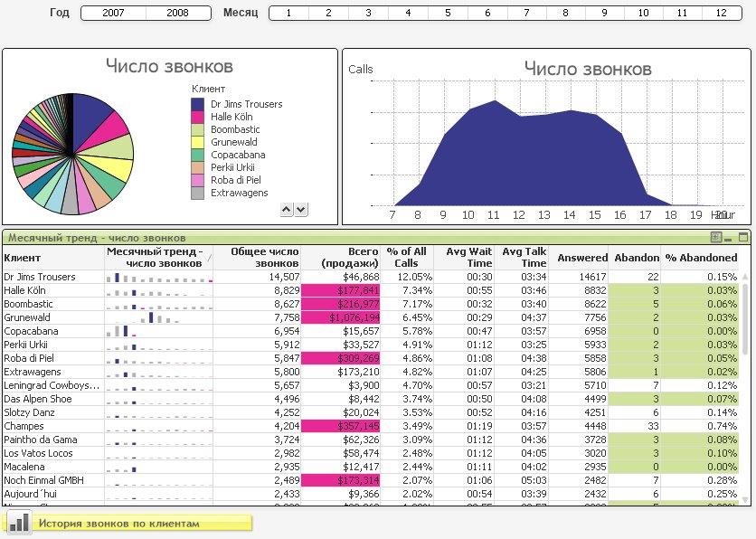Select month 3 filter

click(368, 13)
